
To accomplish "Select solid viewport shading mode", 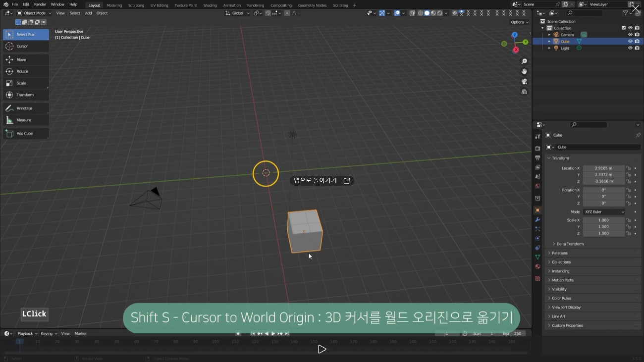I will (427, 13).
